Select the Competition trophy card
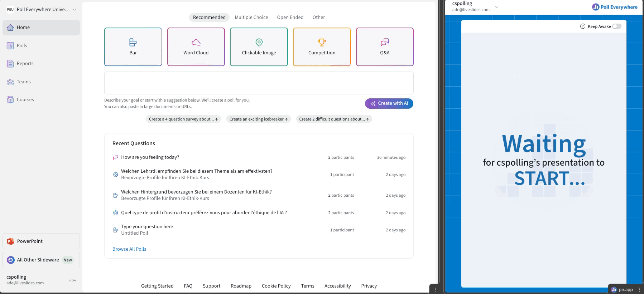Image resolution: width=644 pixels, height=294 pixels. pyautogui.click(x=322, y=47)
